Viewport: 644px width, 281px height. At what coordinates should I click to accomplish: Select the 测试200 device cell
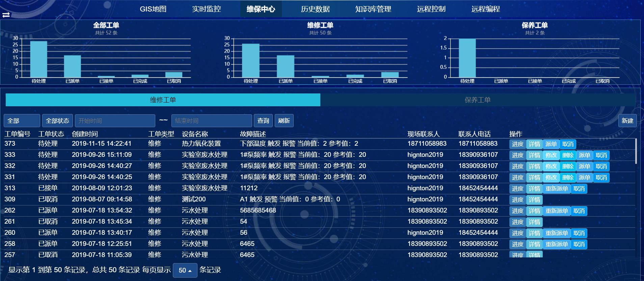click(194, 199)
